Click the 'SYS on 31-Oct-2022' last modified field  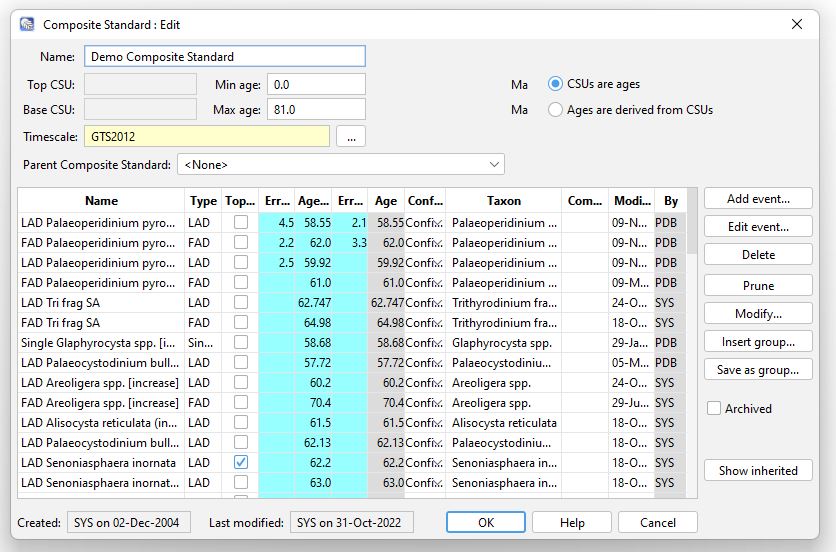click(x=351, y=523)
